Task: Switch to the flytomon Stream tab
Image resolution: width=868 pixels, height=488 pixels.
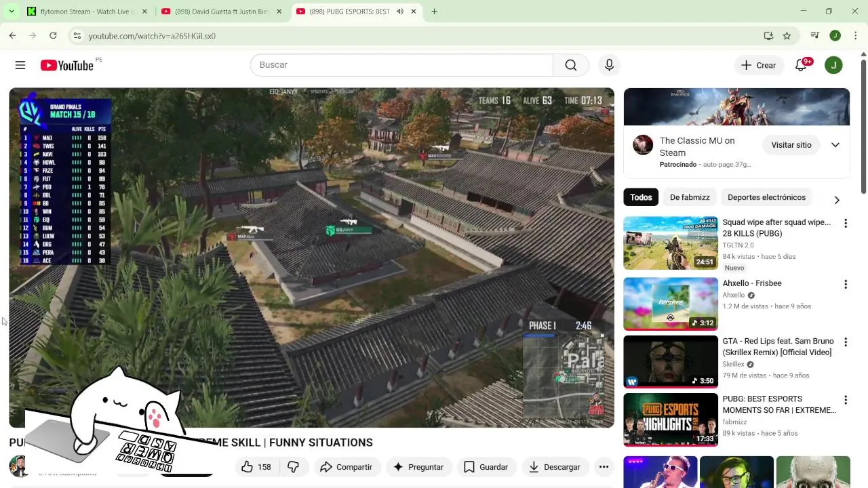Action: click(87, 12)
